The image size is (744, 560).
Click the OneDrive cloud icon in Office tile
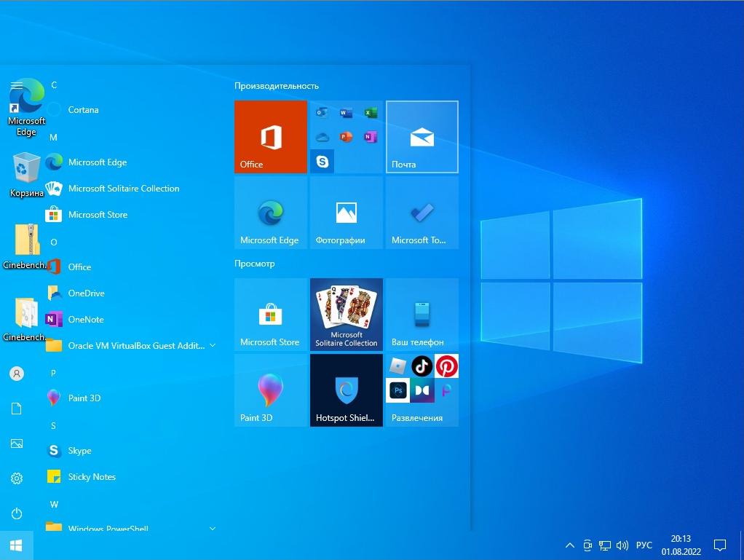(x=322, y=138)
